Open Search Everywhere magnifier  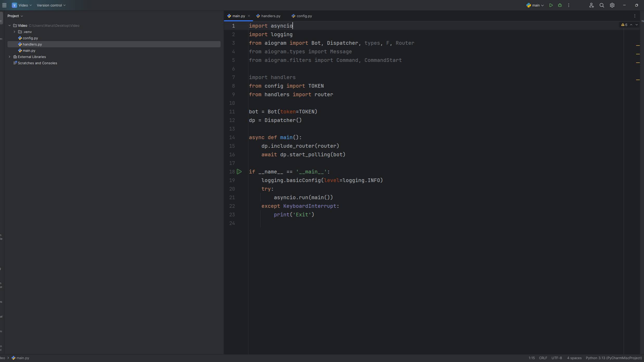(x=602, y=5)
